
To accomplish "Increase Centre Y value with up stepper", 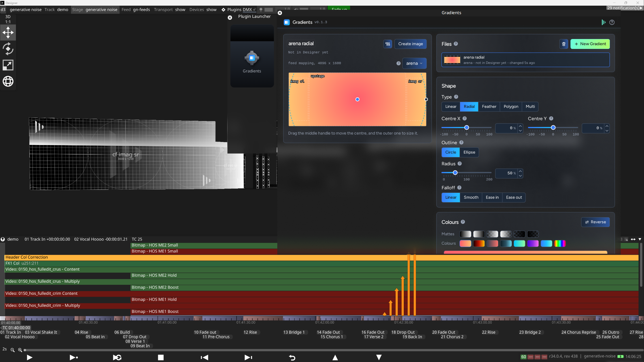I will coord(607,126).
